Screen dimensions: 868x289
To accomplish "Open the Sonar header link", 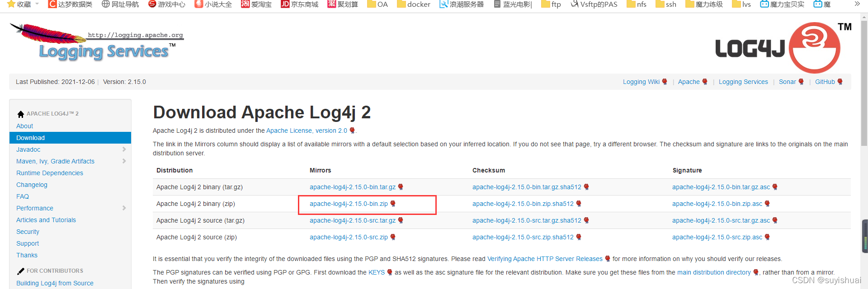I will [x=787, y=82].
